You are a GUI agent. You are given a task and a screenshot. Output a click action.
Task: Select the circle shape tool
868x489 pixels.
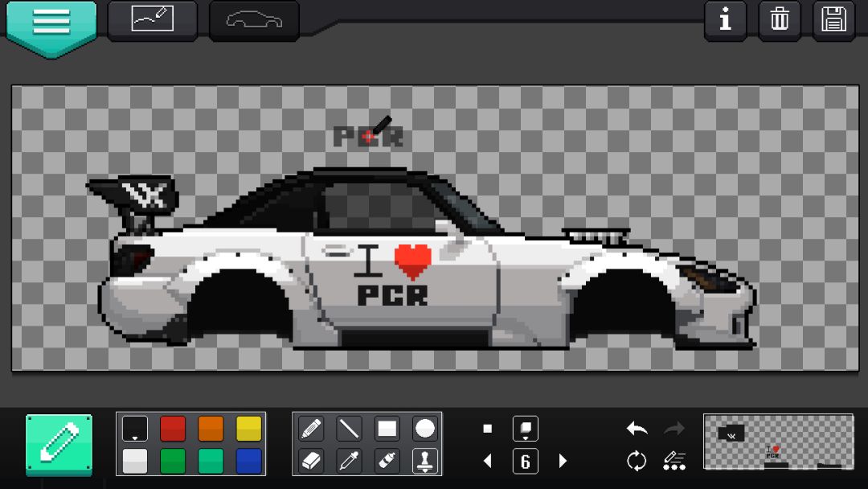pyautogui.click(x=425, y=429)
